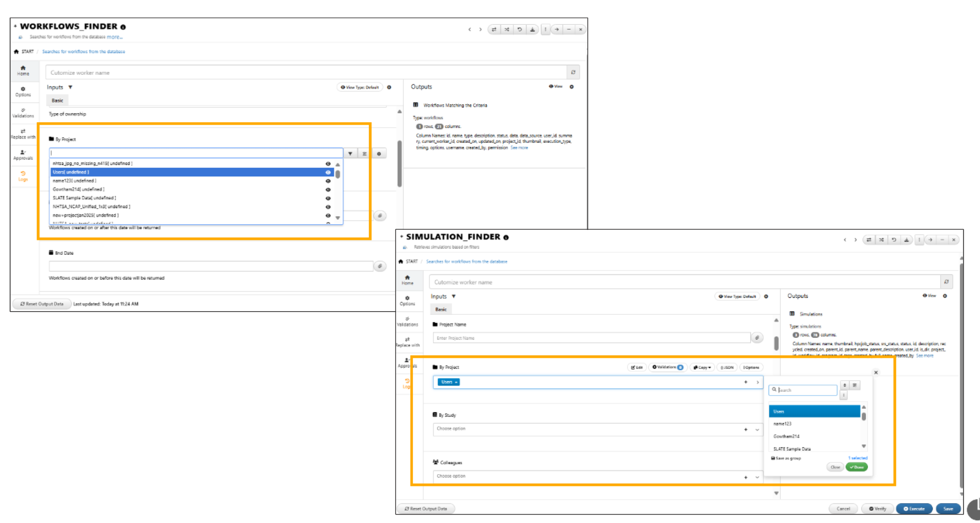Remove Users tag in By Project field

[x=456, y=382]
